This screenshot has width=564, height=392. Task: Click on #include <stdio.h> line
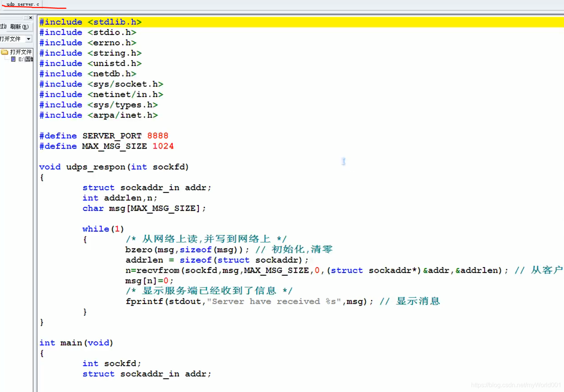(88, 32)
